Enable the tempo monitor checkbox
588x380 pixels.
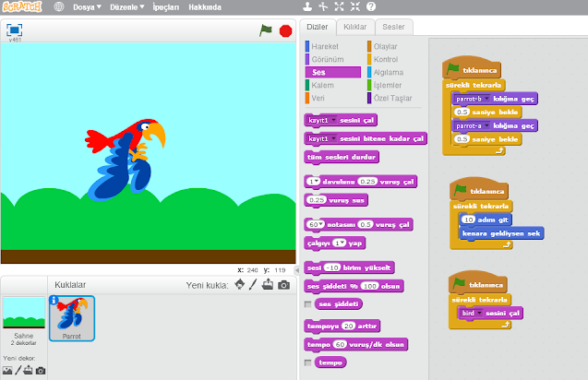pos(308,362)
